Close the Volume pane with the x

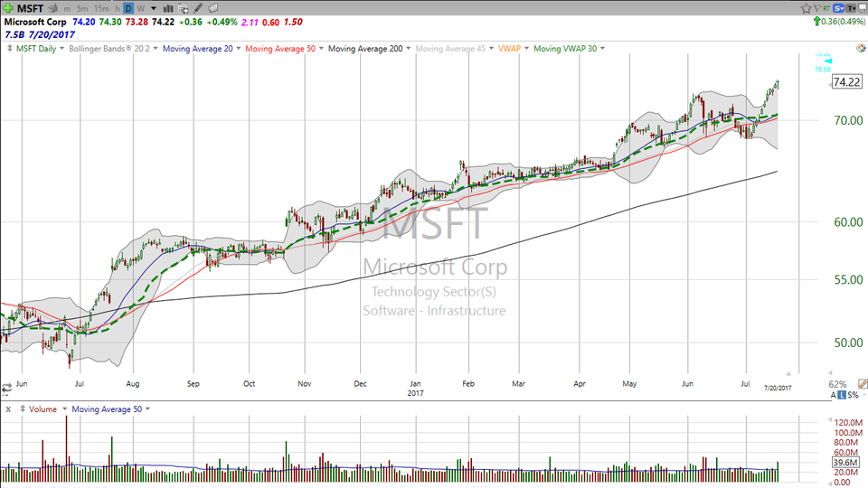8,409
